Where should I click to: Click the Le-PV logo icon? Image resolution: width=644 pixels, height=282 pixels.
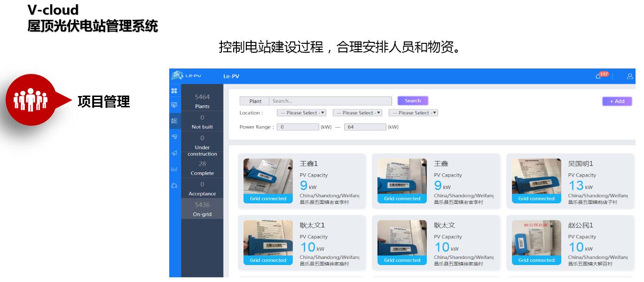[177, 76]
